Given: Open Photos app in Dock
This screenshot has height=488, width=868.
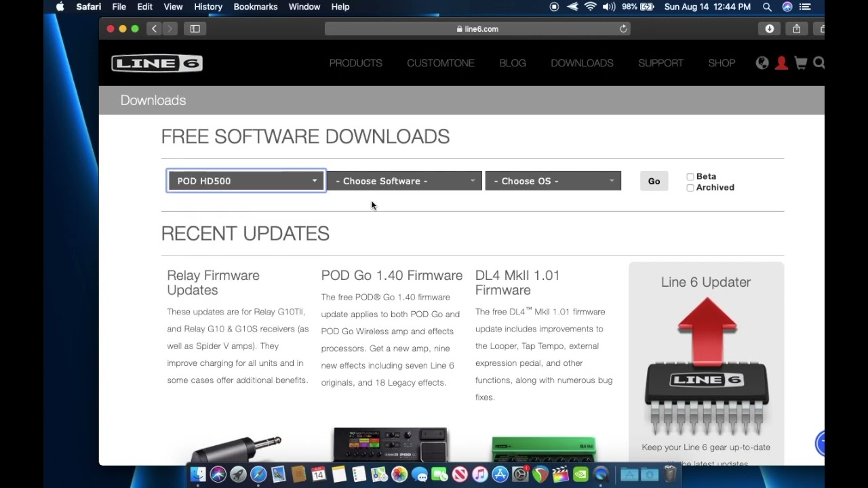Looking at the screenshot, I should (399, 474).
